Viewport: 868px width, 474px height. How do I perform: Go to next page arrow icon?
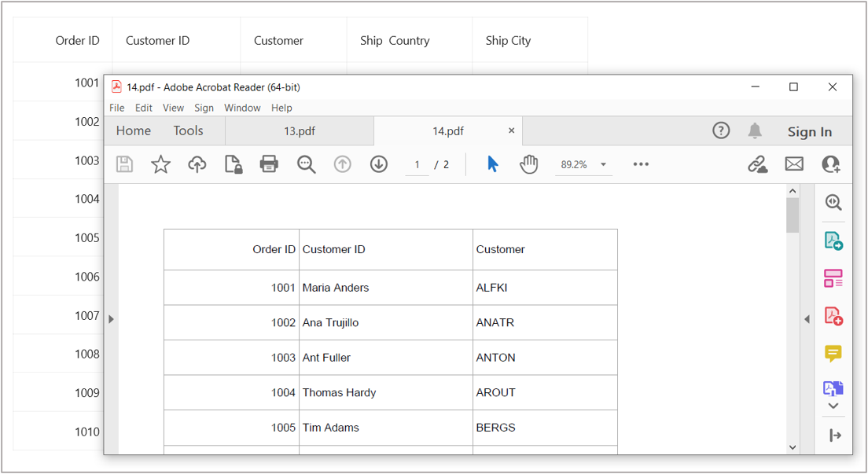(379, 164)
